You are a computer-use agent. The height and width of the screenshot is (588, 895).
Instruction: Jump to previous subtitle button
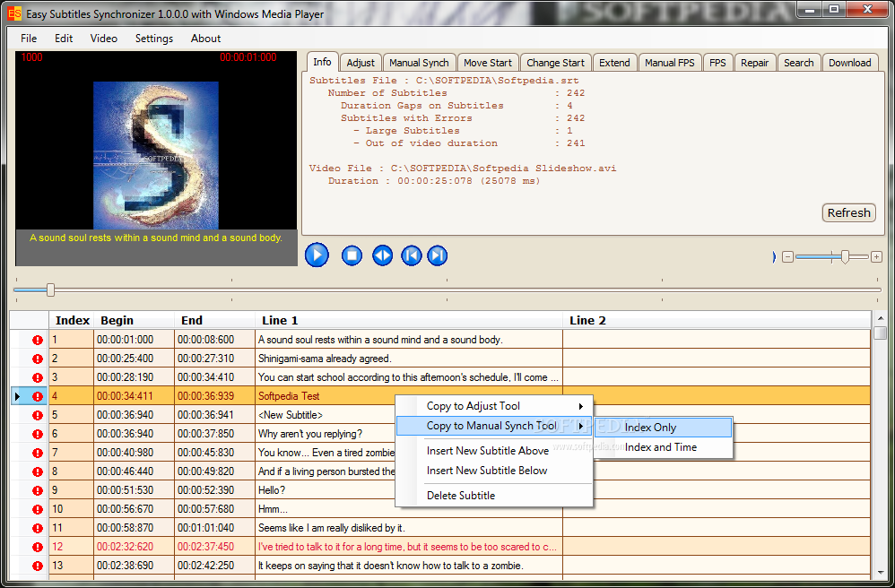411,255
